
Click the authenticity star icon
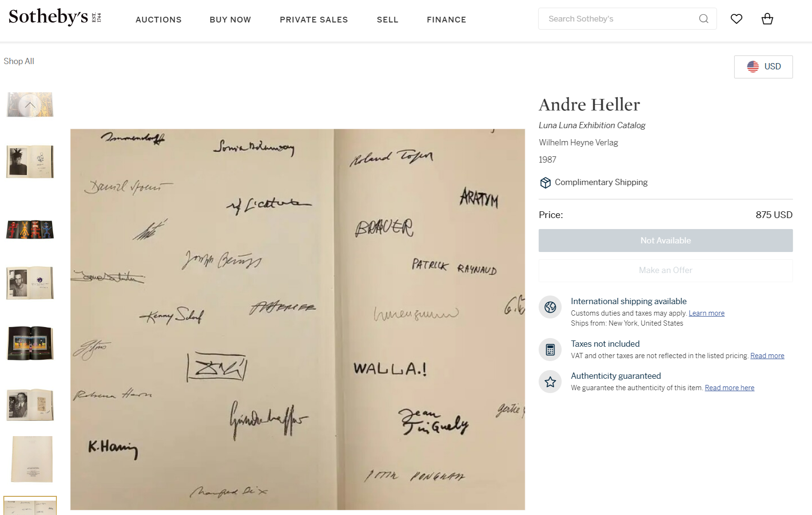[550, 382]
